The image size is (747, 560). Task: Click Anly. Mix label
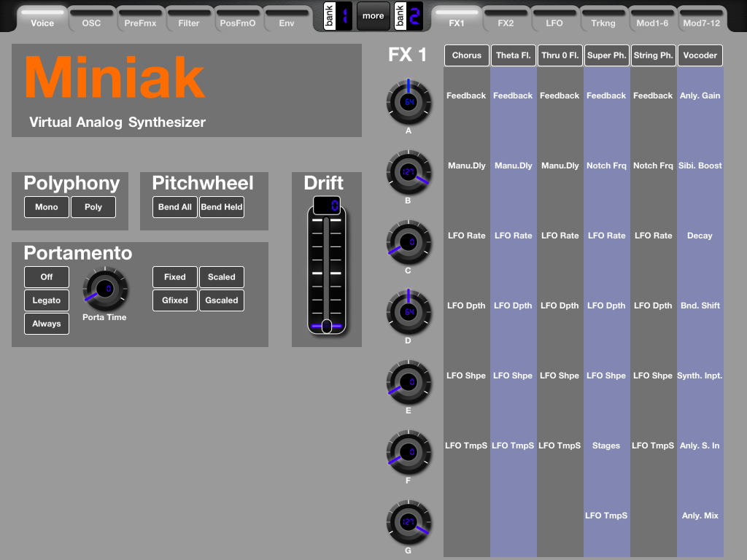tap(700, 516)
